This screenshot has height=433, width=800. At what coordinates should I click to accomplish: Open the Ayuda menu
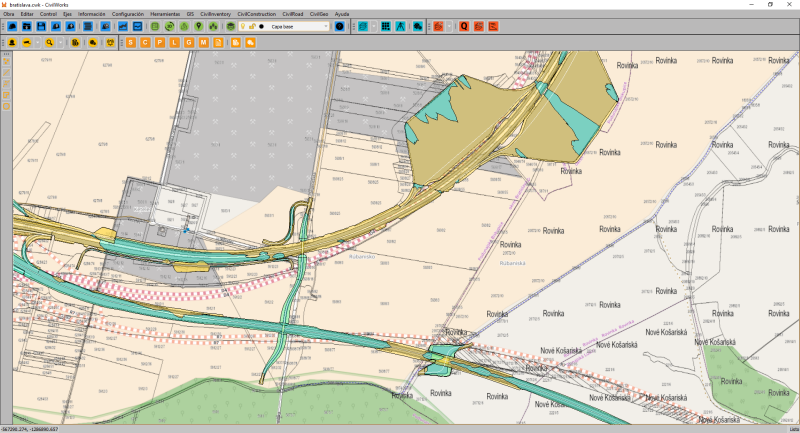pyautogui.click(x=342, y=15)
